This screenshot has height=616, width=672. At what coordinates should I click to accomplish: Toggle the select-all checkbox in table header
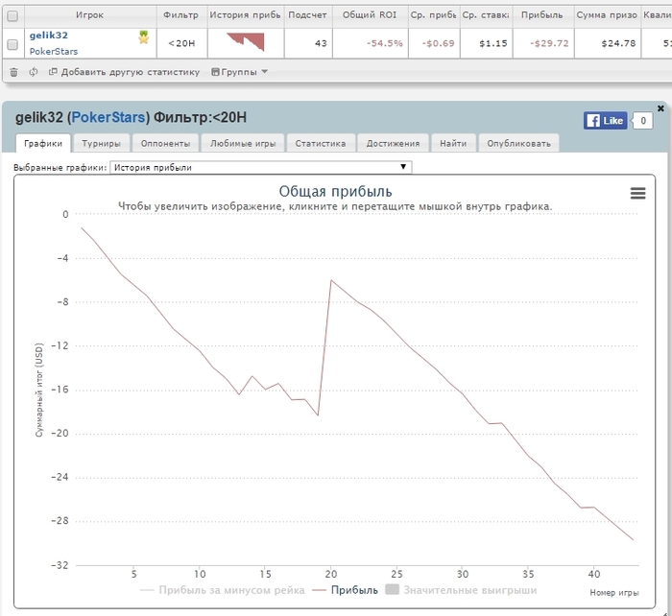[12, 16]
